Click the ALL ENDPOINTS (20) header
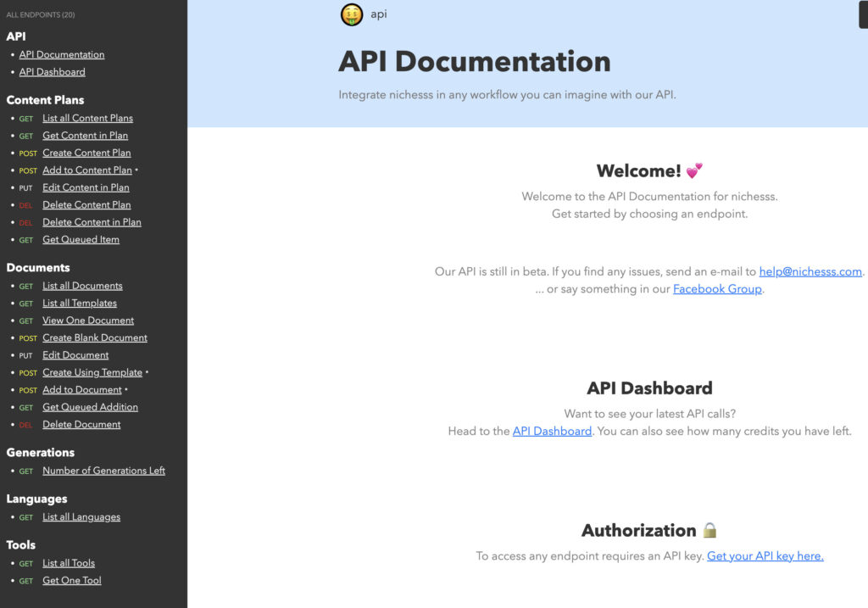Screen dimensions: 868x608 (x=40, y=14)
